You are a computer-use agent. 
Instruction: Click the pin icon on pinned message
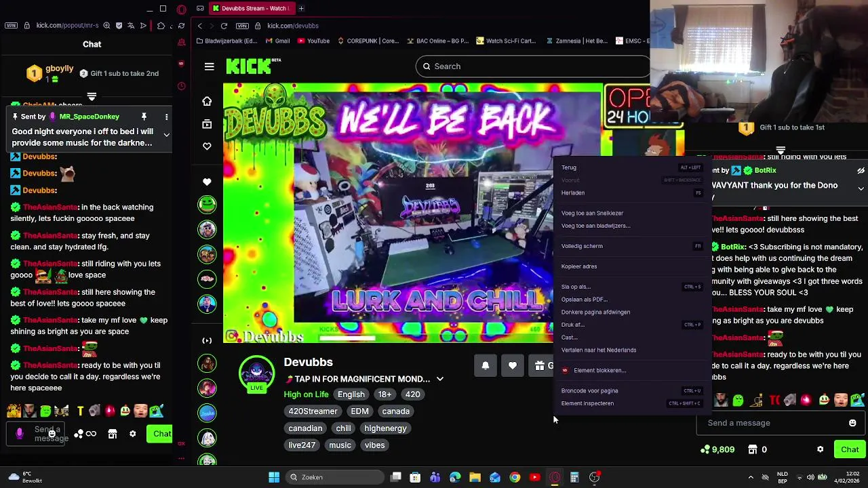click(144, 117)
